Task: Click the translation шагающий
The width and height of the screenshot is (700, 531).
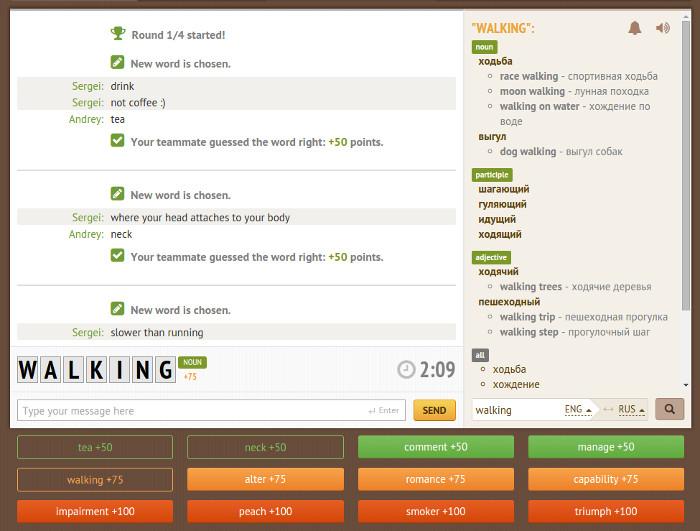Action: coord(504,189)
